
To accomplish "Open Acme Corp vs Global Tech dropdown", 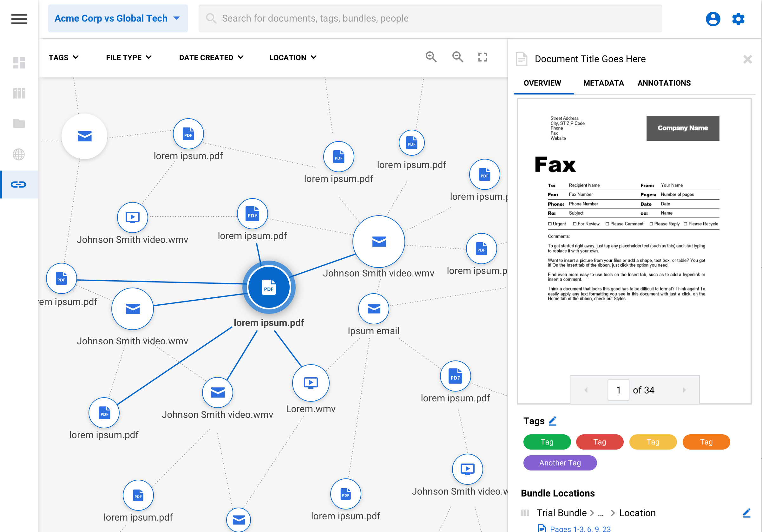I will tap(117, 19).
